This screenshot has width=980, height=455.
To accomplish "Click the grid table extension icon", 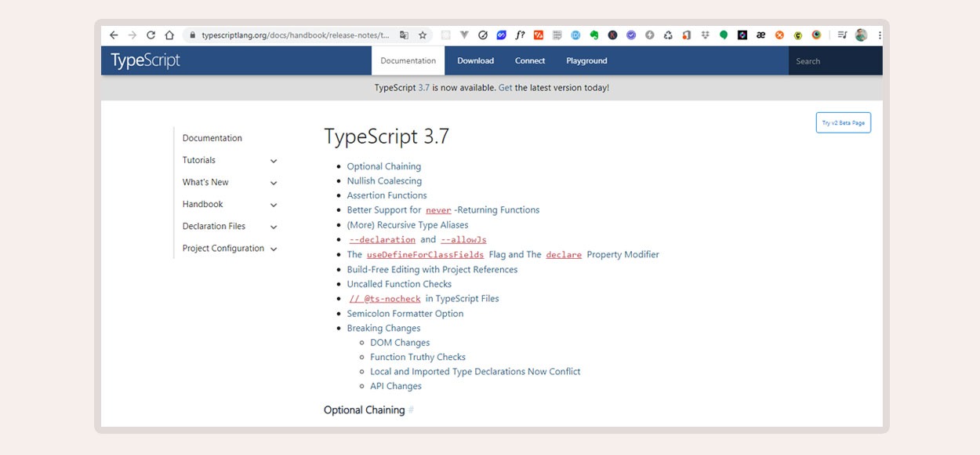I will coord(557,35).
